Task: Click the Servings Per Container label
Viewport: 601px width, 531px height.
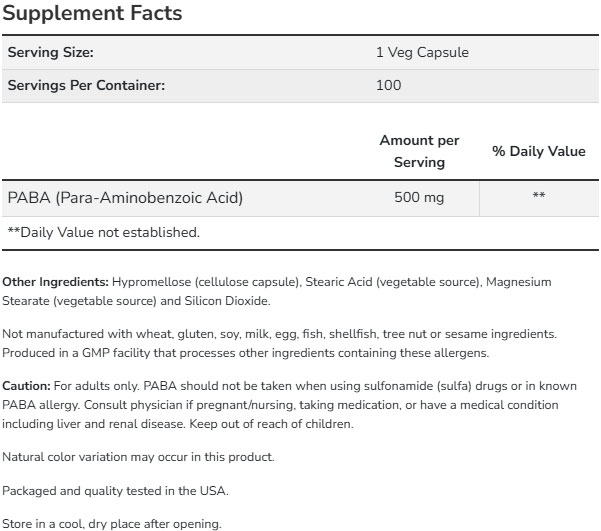Action: pyautogui.click(x=86, y=85)
